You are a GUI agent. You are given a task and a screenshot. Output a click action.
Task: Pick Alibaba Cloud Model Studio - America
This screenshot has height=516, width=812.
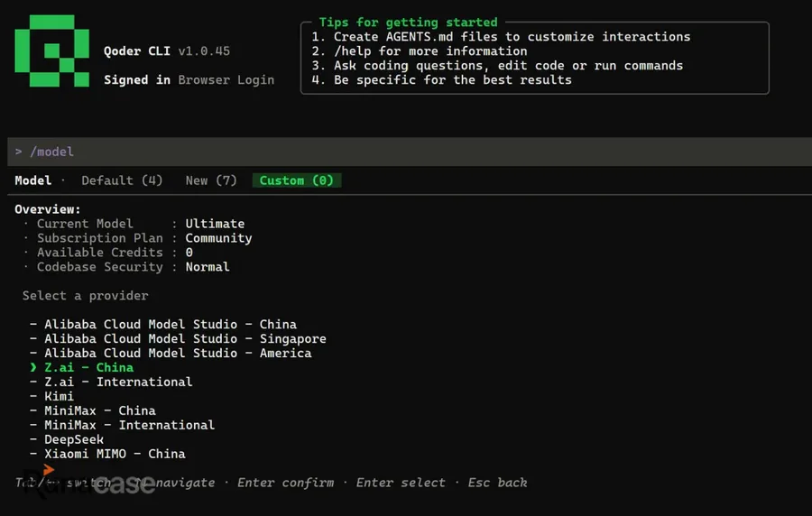tap(171, 353)
